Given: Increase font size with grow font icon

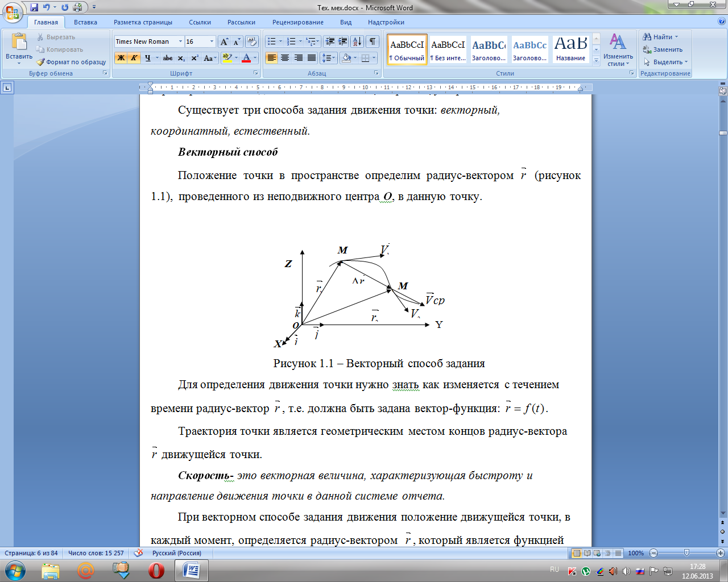Looking at the screenshot, I should coord(224,41).
